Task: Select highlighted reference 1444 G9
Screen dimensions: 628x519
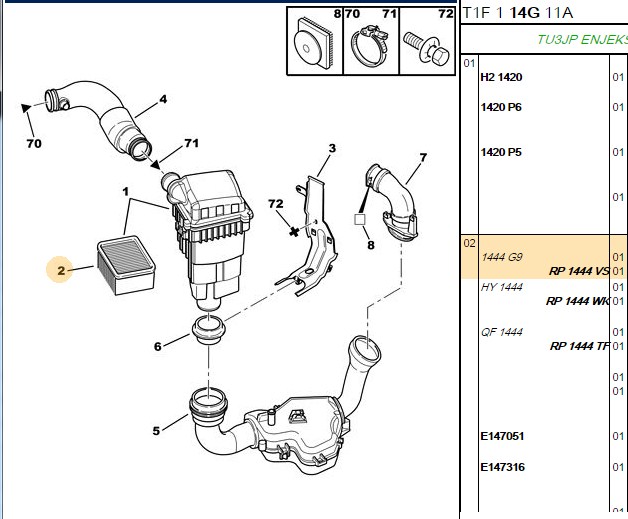Action: [502, 257]
